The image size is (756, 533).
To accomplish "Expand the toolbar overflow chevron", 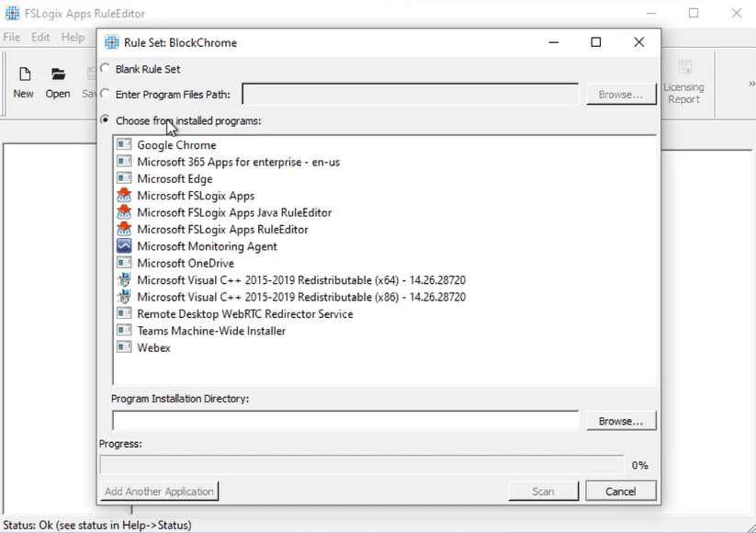I will [x=751, y=84].
